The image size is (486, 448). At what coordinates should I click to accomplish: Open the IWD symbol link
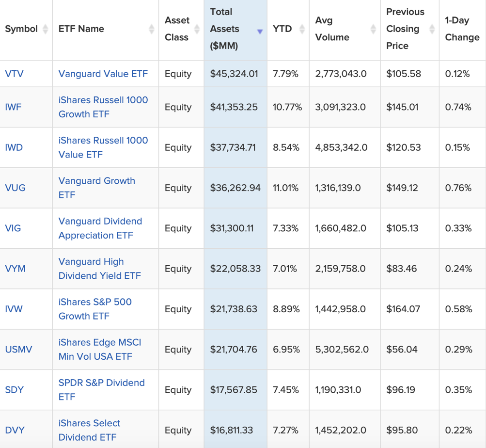(14, 147)
